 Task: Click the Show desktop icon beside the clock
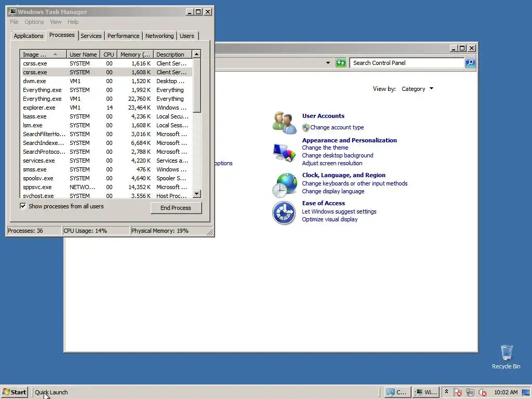tap(526, 392)
